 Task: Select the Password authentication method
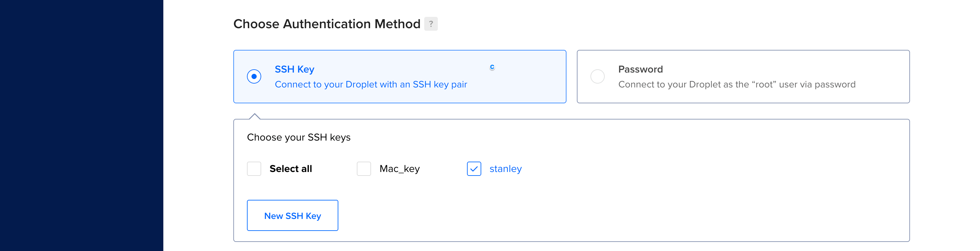744,76
